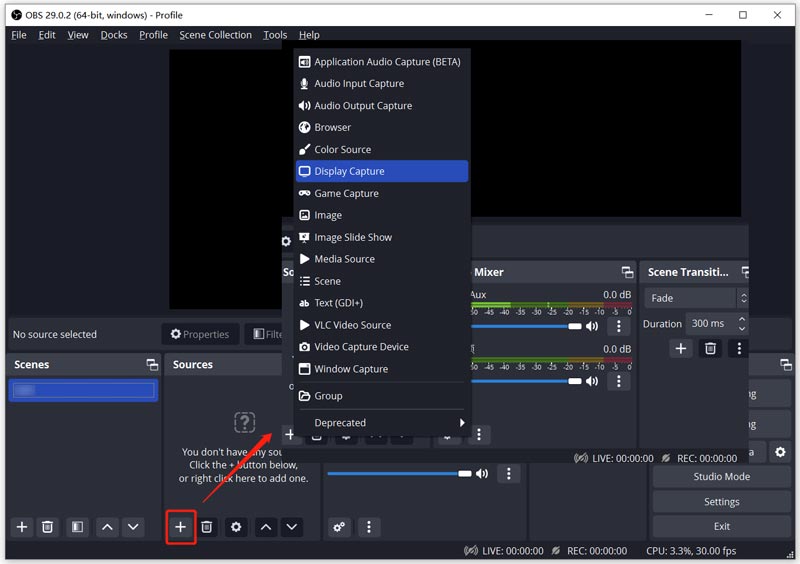Open the Fade transition dropdown

click(x=697, y=298)
